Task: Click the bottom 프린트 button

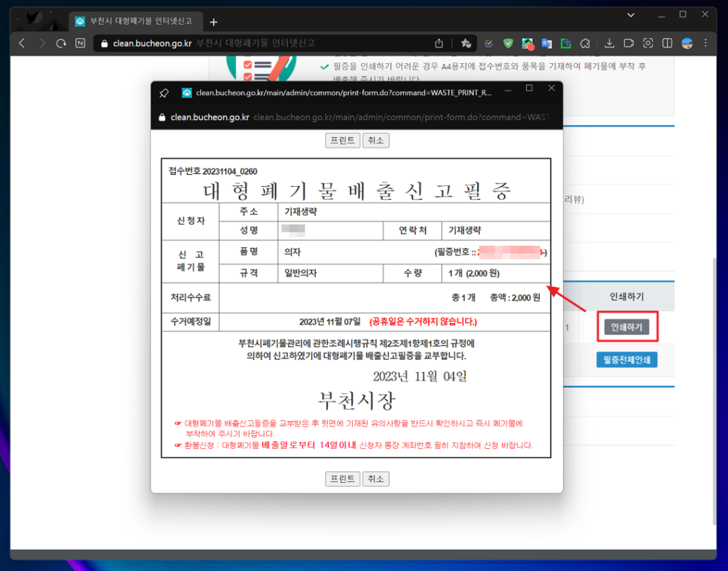Action: click(x=343, y=478)
